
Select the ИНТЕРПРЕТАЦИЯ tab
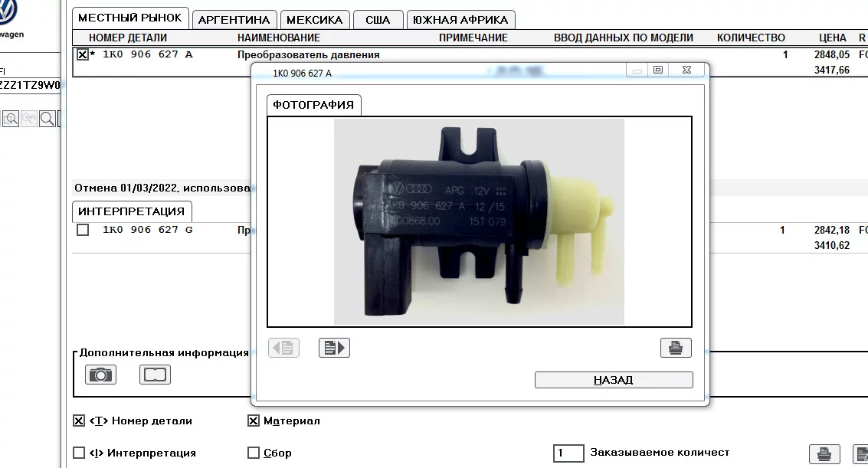click(x=131, y=211)
